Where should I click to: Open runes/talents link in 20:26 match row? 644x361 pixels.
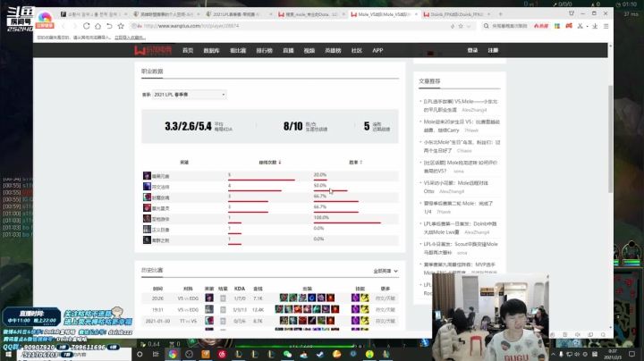386,298
